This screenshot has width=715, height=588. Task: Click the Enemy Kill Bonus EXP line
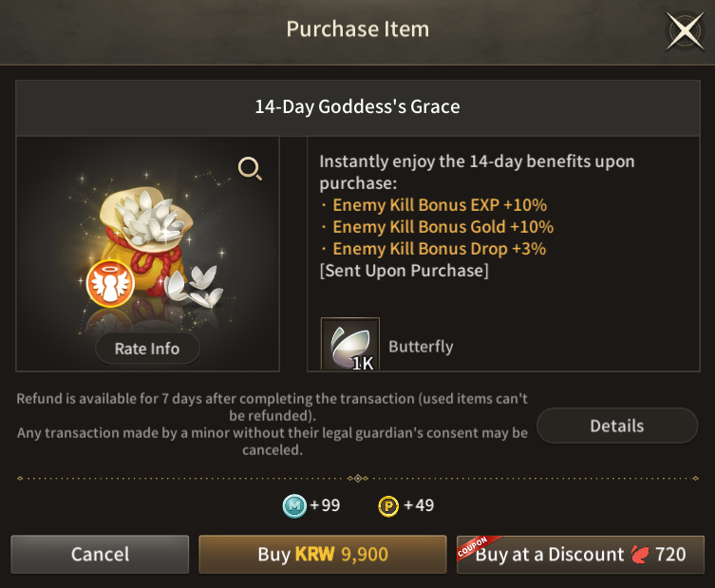[439, 205]
